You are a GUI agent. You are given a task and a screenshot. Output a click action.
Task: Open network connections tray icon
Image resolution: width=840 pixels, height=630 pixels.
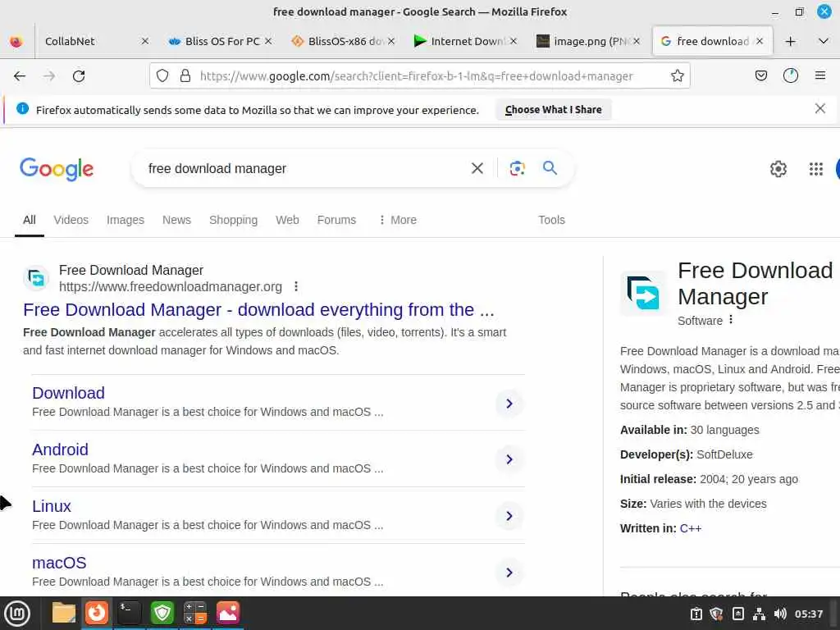click(759, 614)
